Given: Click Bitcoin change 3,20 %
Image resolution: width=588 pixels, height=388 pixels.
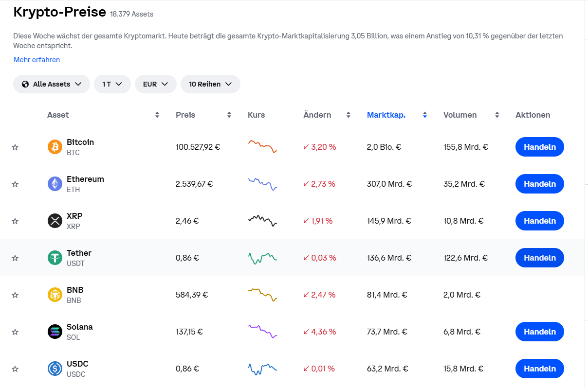Looking at the screenshot, I should coord(320,147).
